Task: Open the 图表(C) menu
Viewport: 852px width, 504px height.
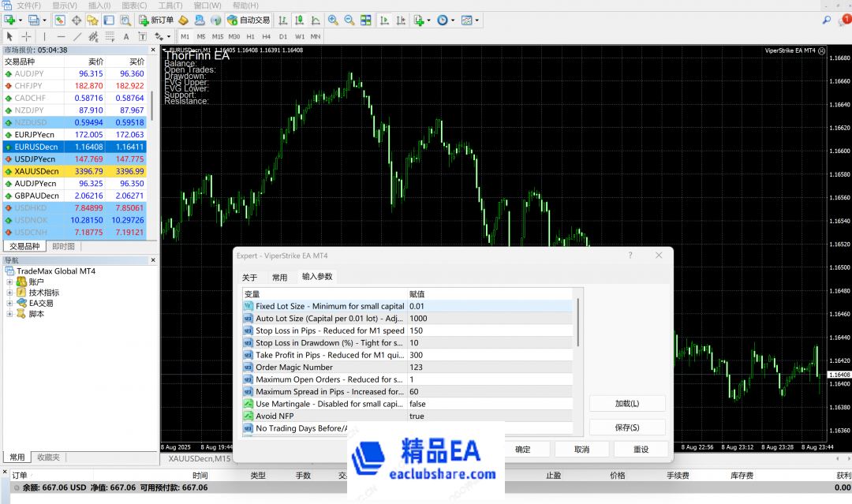Action: pyautogui.click(x=134, y=6)
